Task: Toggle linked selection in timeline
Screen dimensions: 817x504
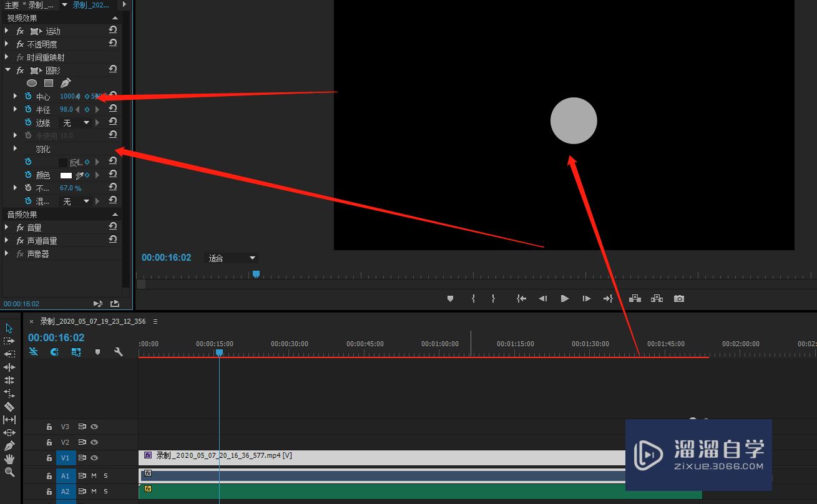Action: coord(76,352)
